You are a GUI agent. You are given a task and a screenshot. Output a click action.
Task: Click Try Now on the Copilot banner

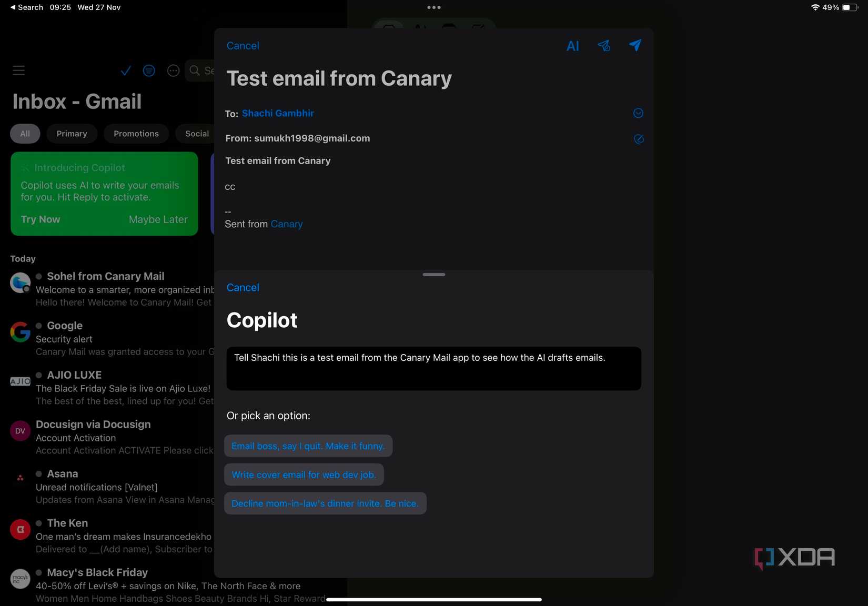coord(40,219)
